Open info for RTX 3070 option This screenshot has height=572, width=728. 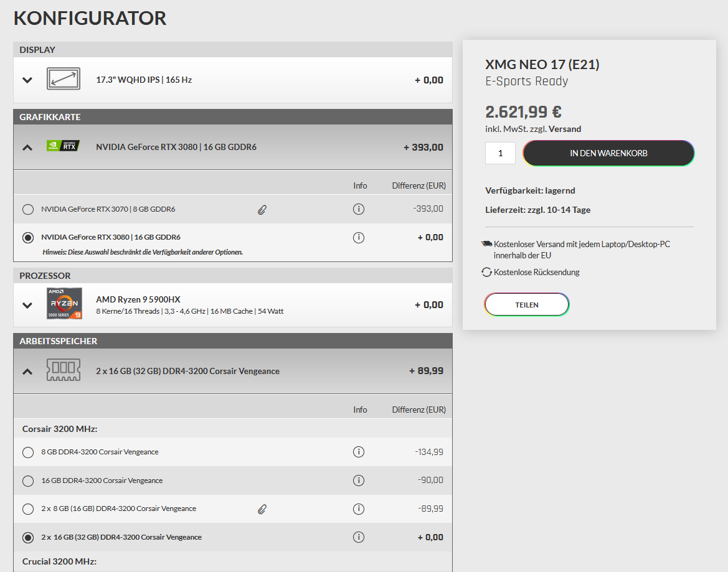point(359,209)
